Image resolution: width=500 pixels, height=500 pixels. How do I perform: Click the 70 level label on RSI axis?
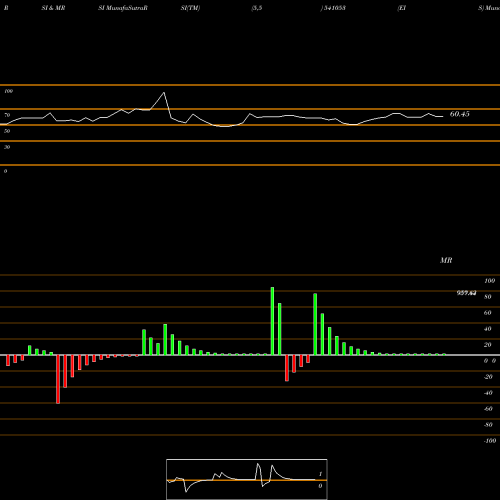(7, 115)
